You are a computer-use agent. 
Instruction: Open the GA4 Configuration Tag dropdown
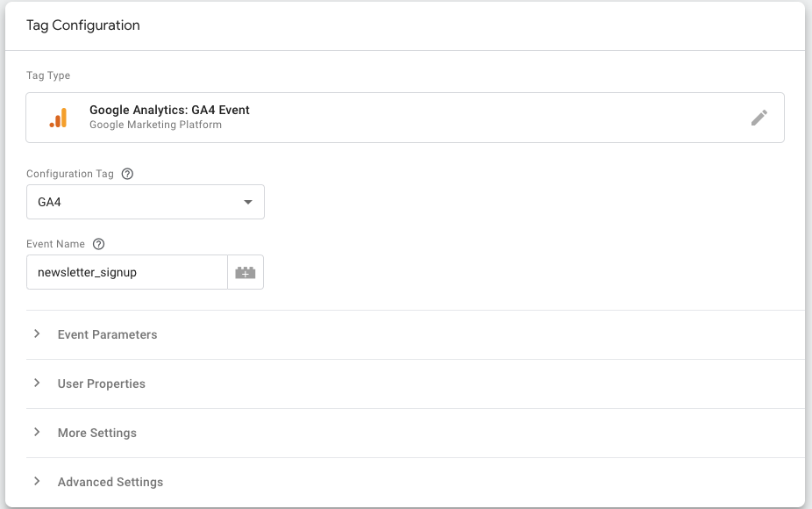145,202
